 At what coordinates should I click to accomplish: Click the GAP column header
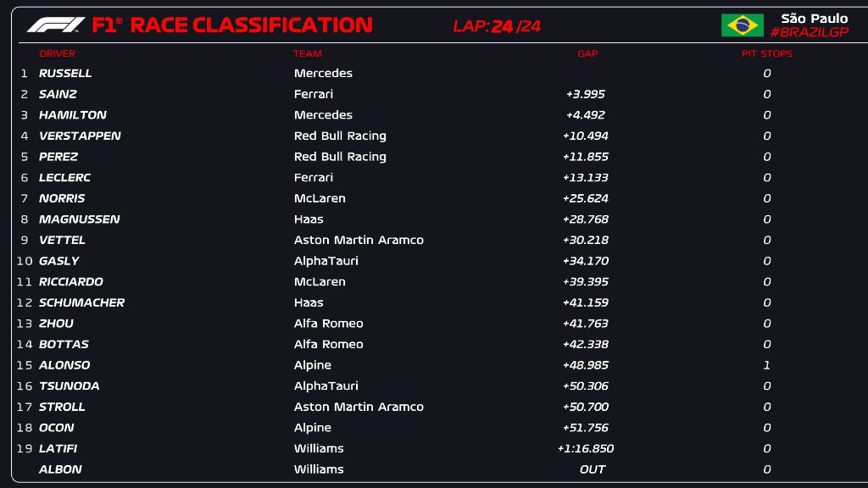587,53
